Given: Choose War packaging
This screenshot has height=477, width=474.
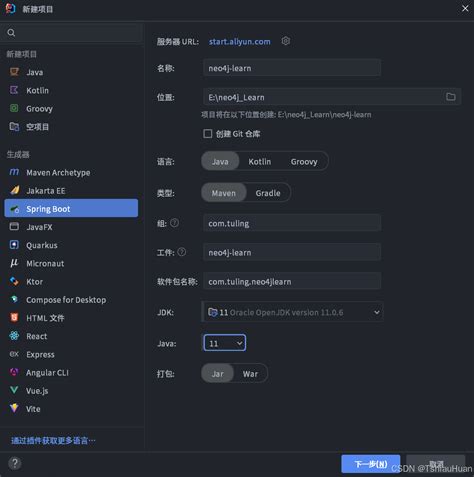Looking at the screenshot, I should 250,374.
